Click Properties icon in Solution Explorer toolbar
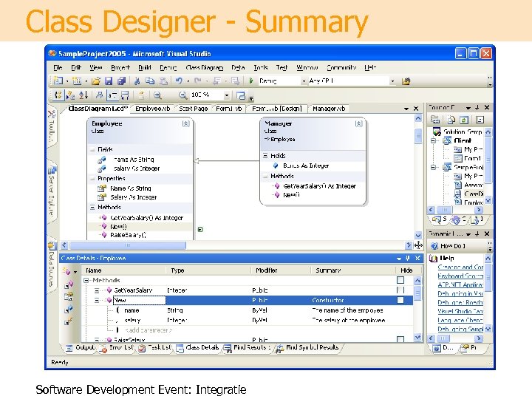Screen dimensions: 532x399 480,120
